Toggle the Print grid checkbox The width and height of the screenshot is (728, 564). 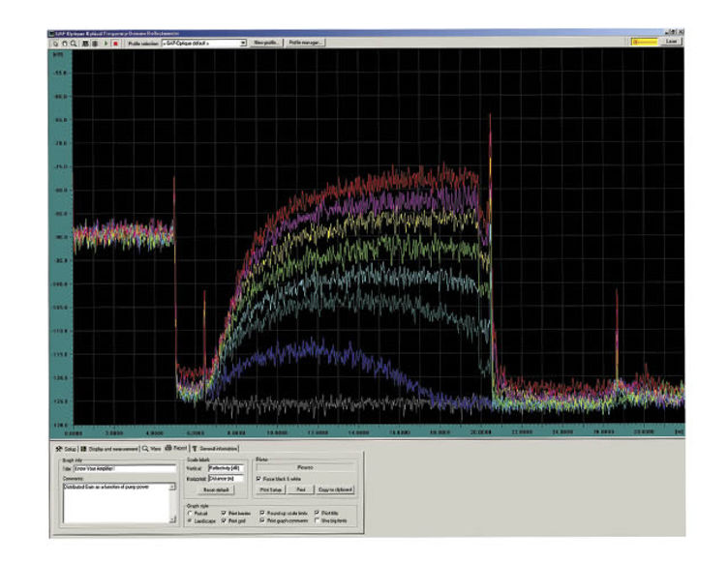tap(223, 520)
